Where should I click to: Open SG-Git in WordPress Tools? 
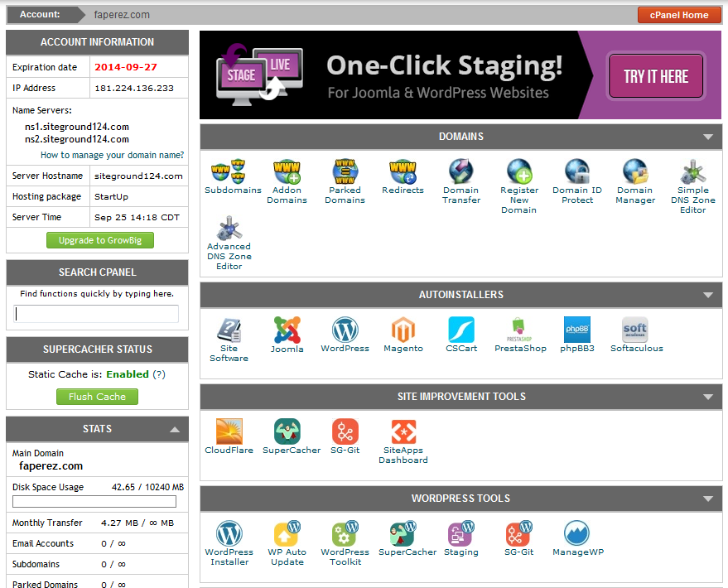click(x=519, y=539)
